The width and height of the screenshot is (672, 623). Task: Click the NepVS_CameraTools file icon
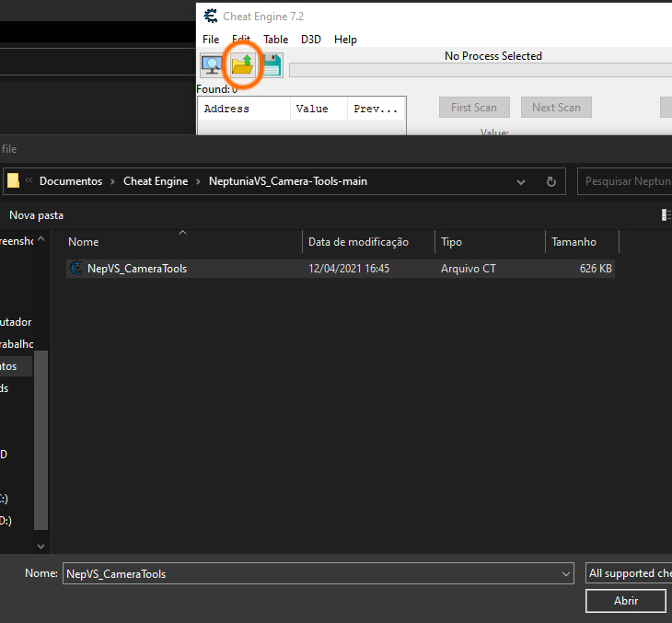coord(76,268)
